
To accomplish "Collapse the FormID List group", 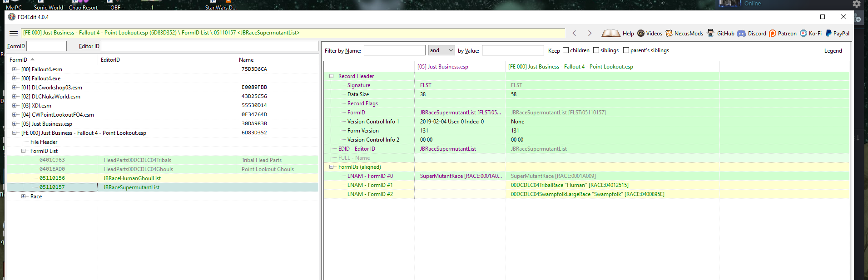I will pos(23,151).
